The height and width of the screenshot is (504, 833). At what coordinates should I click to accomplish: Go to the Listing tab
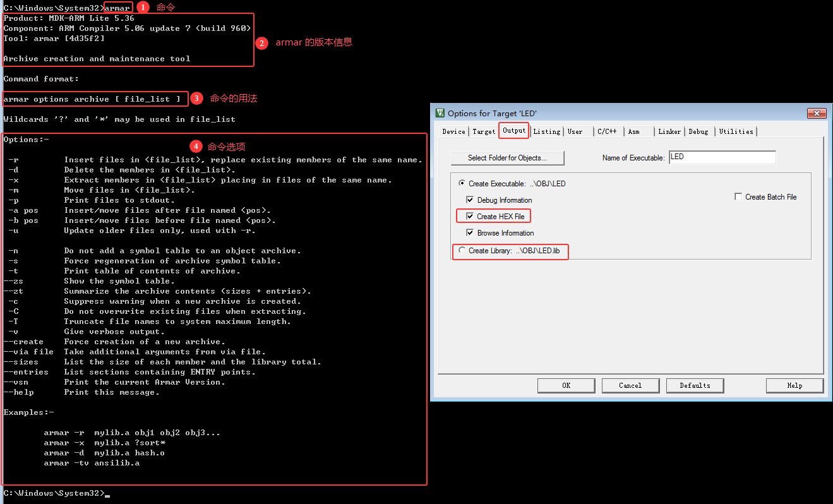546,131
